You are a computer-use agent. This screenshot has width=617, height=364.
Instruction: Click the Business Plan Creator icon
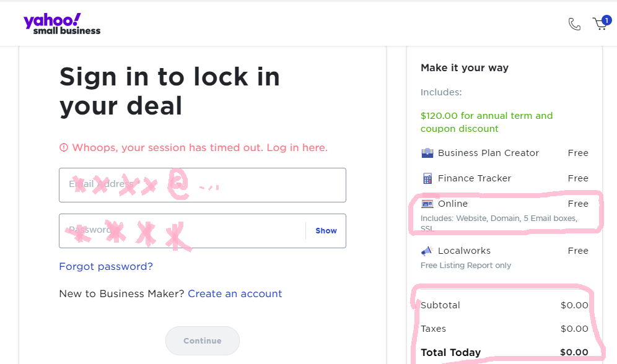427,153
